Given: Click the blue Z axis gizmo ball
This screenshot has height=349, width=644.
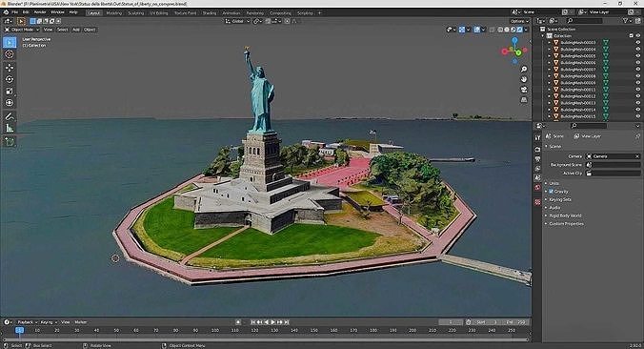Looking at the screenshot, I should (x=514, y=40).
